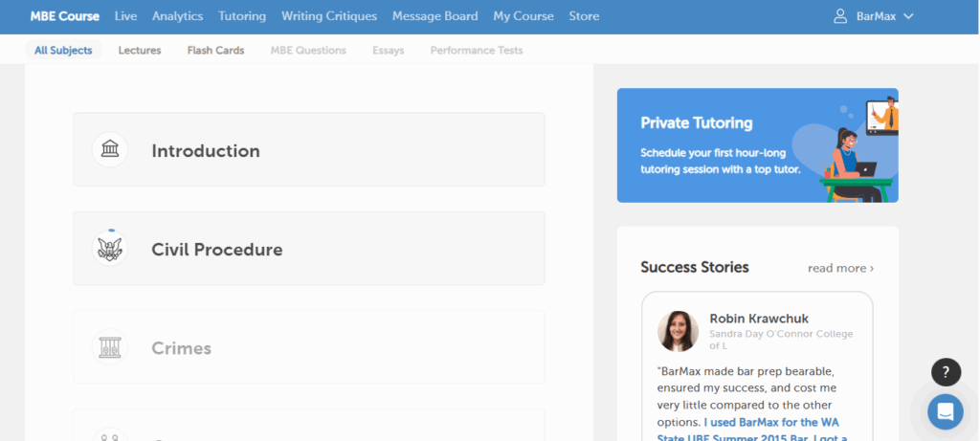Select the All Subjects tab
980x441 pixels.
[63, 50]
